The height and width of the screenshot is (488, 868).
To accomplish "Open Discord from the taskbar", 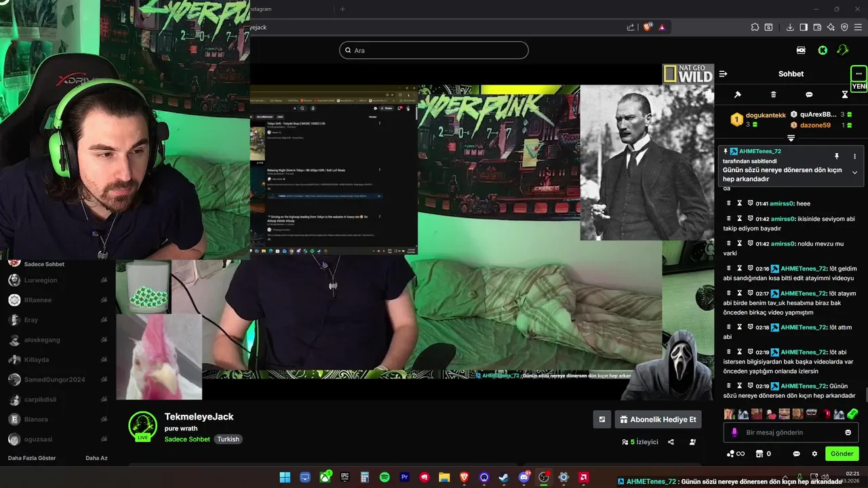I will (x=524, y=477).
